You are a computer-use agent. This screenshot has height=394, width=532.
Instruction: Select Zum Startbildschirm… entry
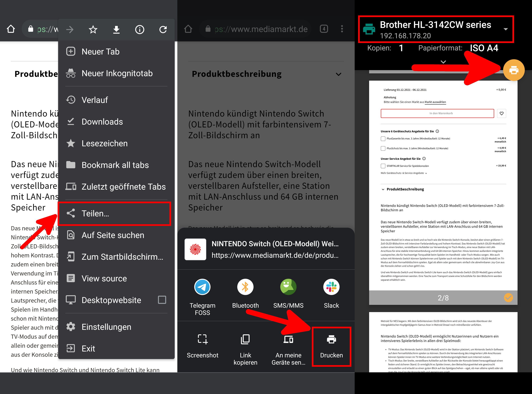(116, 257)
